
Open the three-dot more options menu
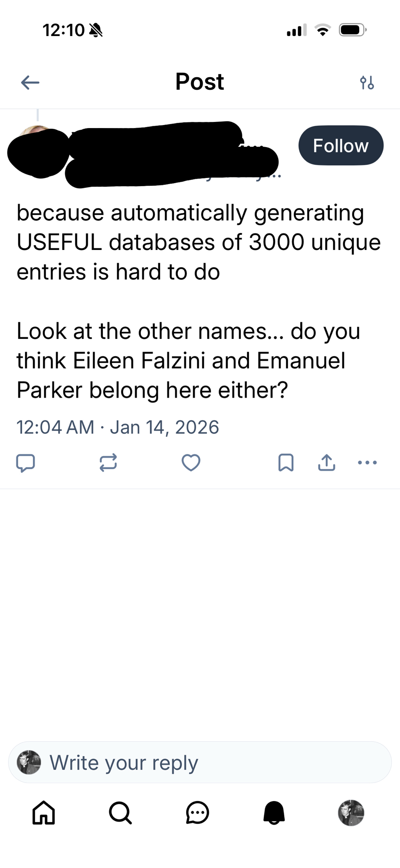[x=367, y=463]
